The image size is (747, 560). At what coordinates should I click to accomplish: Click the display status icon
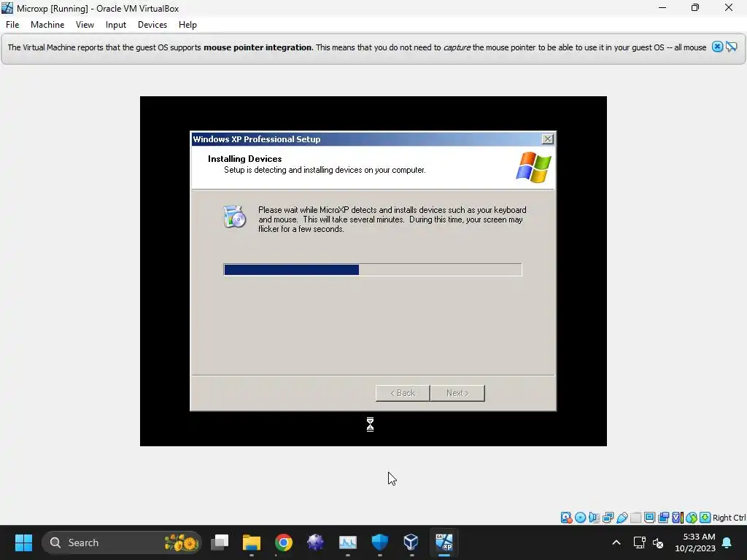(x=649, y=518)
